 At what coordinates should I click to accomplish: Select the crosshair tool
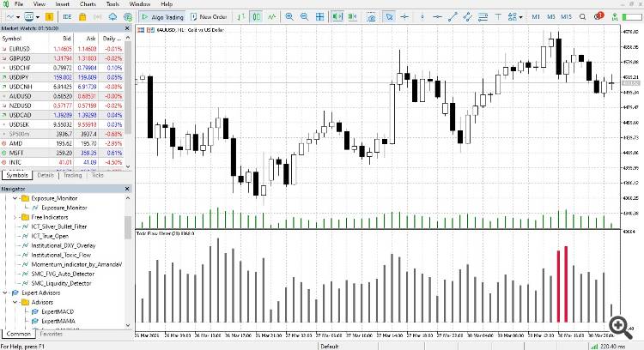(404, 17)
